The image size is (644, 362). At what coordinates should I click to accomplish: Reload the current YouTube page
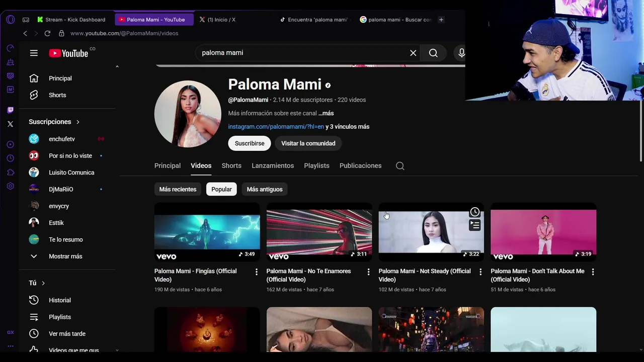point(47,33)
